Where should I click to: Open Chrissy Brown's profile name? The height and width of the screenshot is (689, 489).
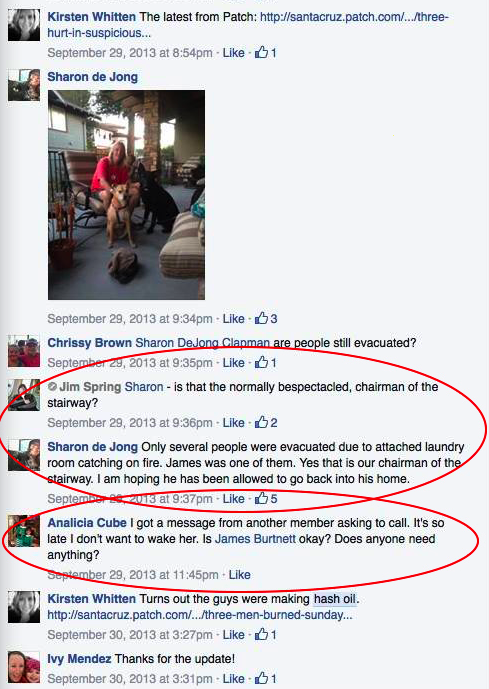click(89, 343)
